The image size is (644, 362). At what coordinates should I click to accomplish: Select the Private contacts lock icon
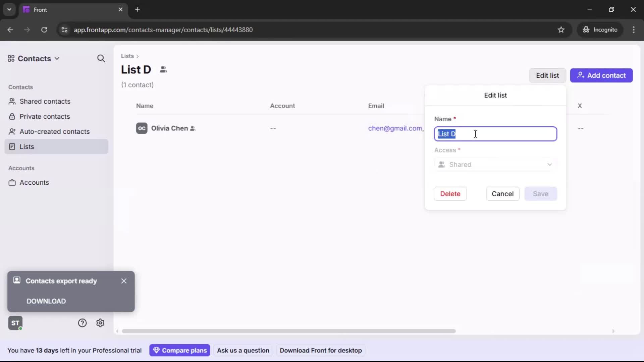pos(12,116)
